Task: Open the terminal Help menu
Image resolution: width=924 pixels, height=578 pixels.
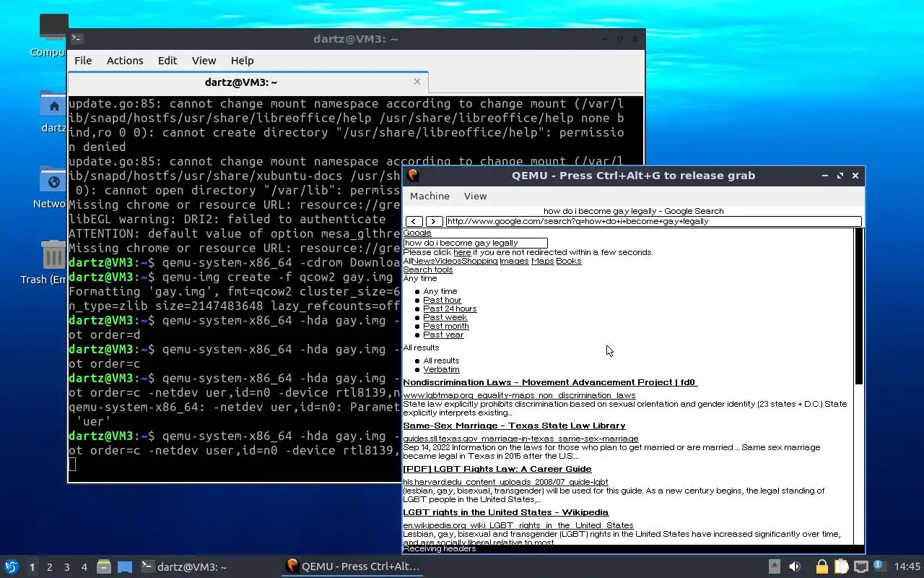Action: (242, 61)
